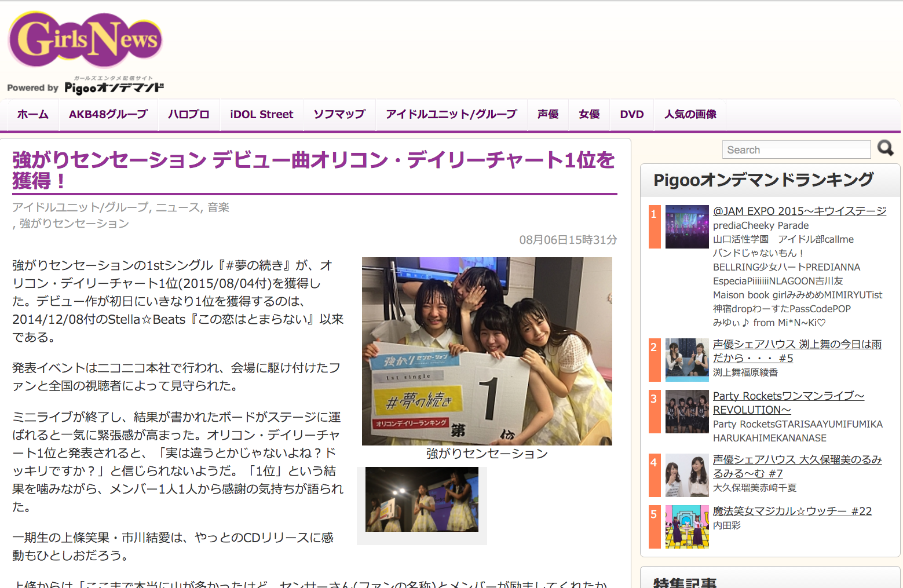This screenshot has width=903, height=588.
Task: Open the ニュース category link
Action: pos(178,207)
